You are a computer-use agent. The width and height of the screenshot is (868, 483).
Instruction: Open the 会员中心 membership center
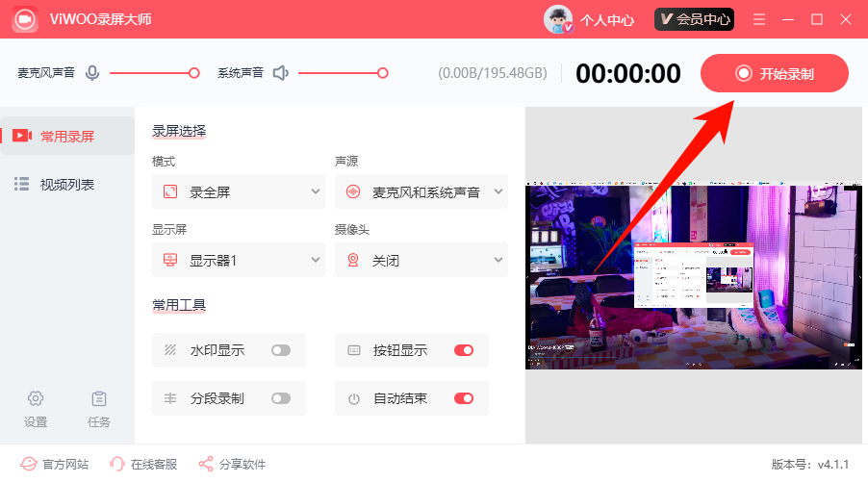tap(694, 19)
